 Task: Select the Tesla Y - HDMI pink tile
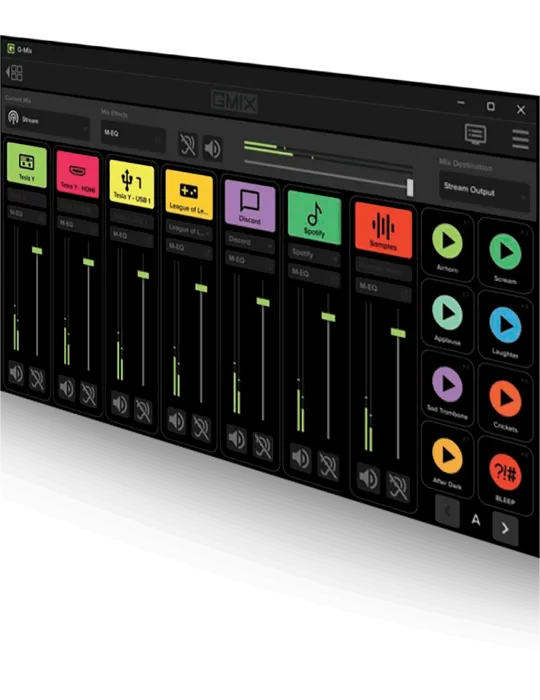click(x=78, y=175)
